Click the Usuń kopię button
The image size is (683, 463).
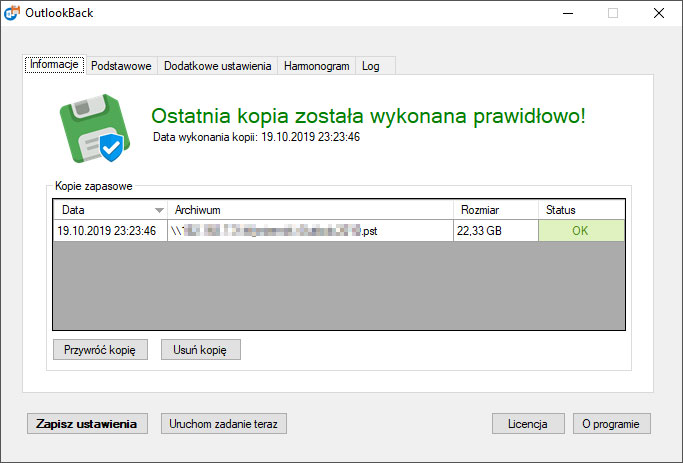(x=200, y=350)
